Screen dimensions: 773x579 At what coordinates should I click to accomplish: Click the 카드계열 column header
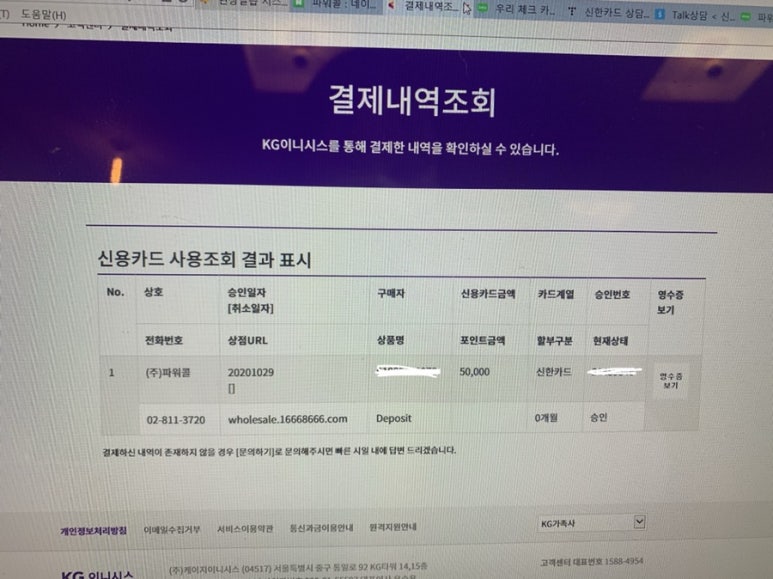point(556,294)
